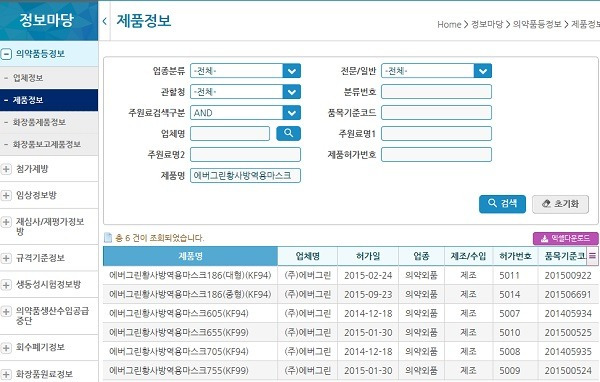Image resolution: width=600 pixels, height=382 pixels.
Task: Click permit number 5007
Action: click(x=509, y=313)
